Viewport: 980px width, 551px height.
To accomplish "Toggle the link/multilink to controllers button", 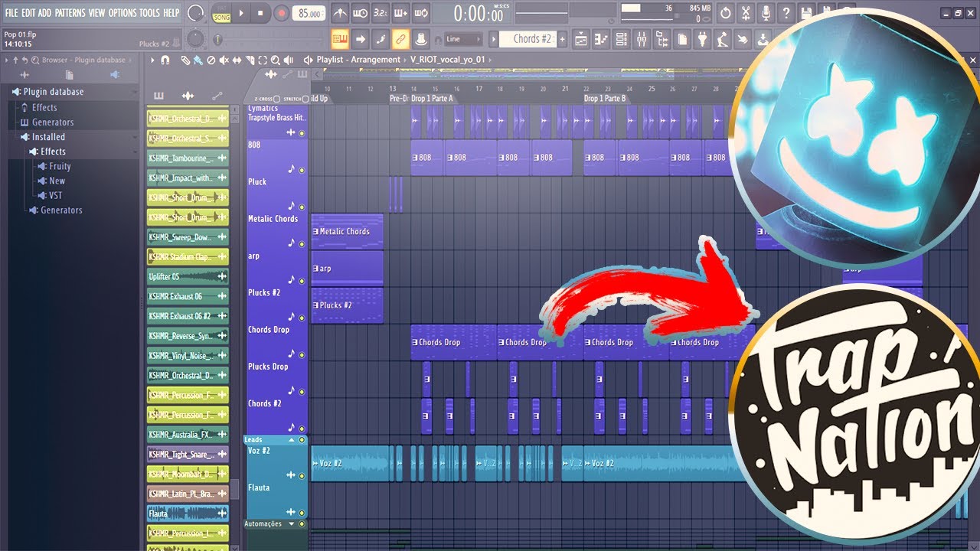I will (400, 39).
